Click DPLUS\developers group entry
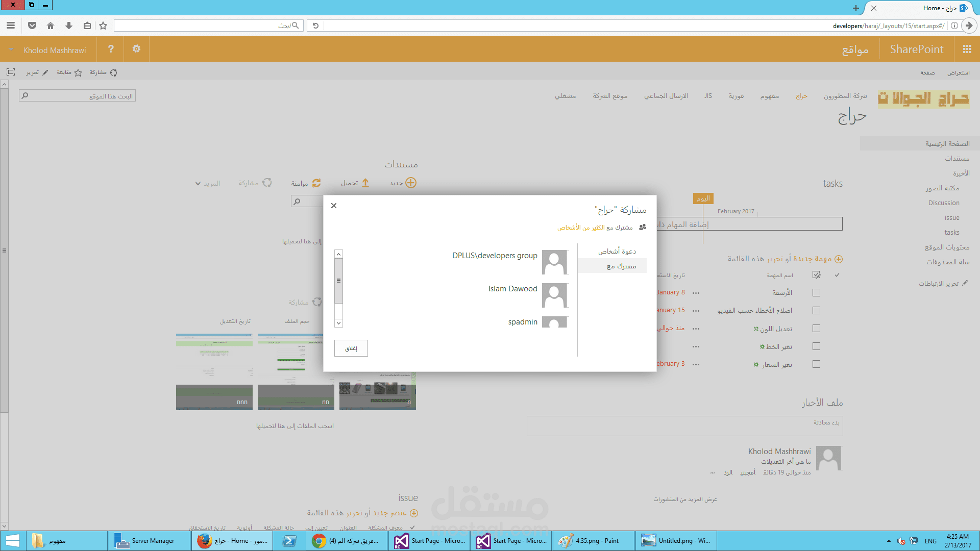 coord(495,256)
